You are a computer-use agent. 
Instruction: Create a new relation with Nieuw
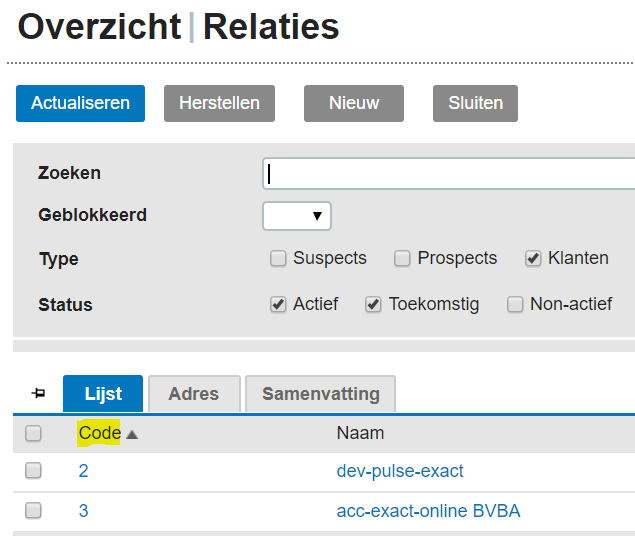click(354, 103)
